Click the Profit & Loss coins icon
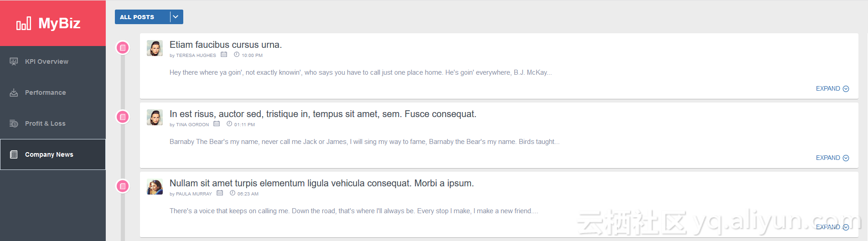868x241 pixels. click(14, 123)
